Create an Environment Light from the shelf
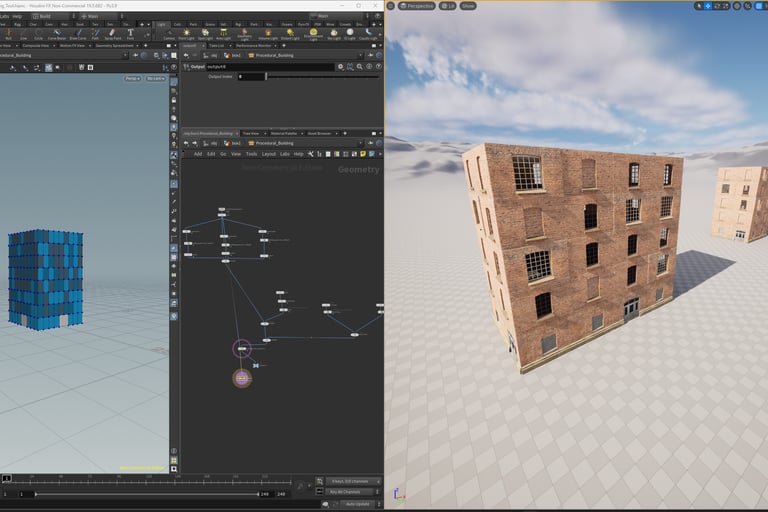 point(313,34)
